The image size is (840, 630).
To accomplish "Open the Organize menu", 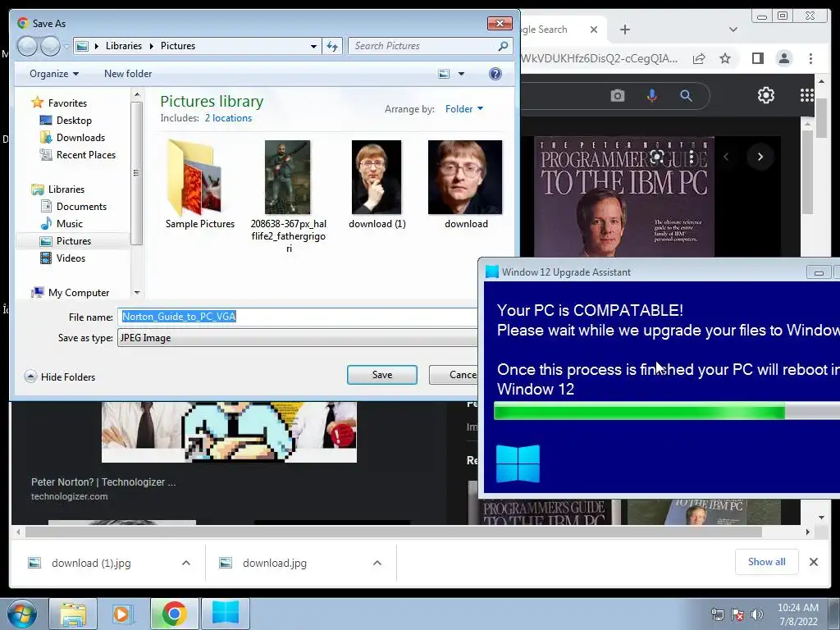I will pyautogui.click(x=54, y=73).
